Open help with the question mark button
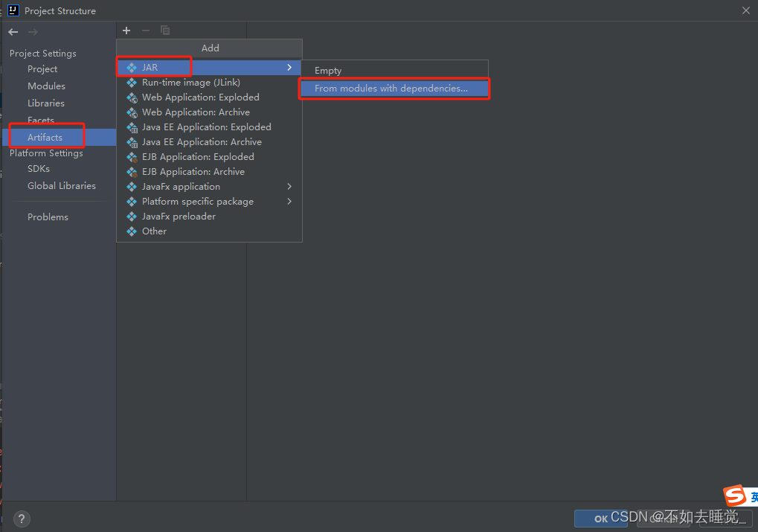Viewport: 758px width, 532px height. pos(22,519)
